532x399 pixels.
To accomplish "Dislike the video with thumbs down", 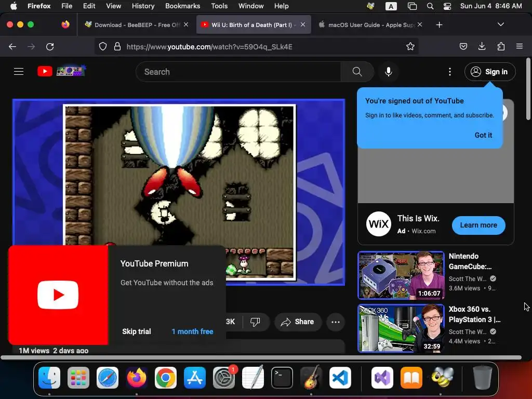I will coord(255,322).
